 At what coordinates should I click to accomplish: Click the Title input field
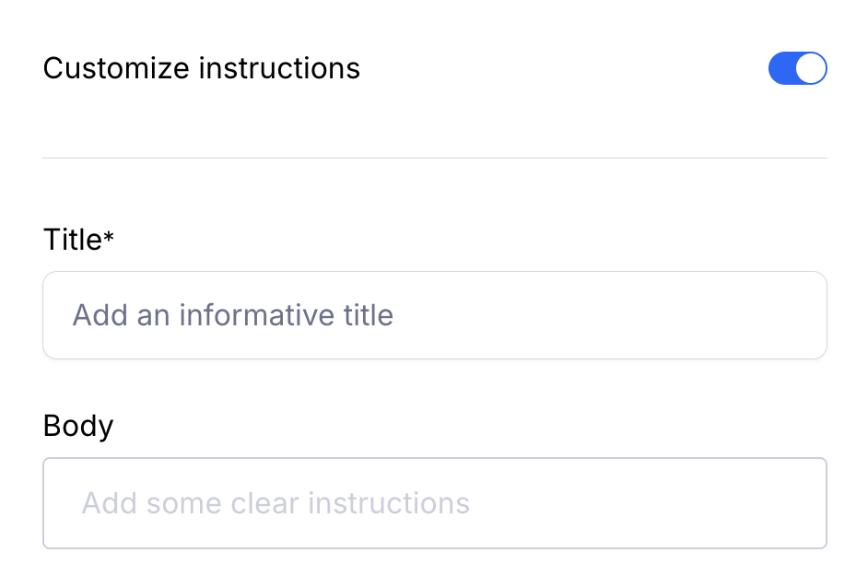[x=434, y=315]
